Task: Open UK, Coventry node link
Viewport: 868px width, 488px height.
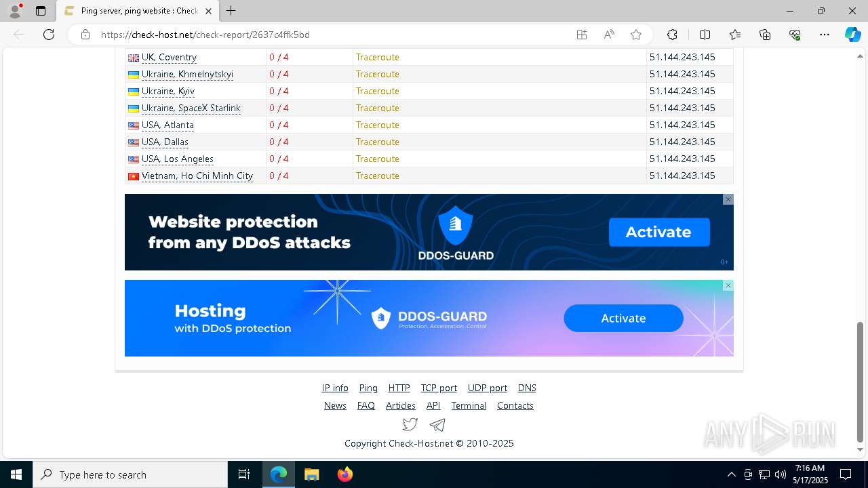Action: point(169,57)
